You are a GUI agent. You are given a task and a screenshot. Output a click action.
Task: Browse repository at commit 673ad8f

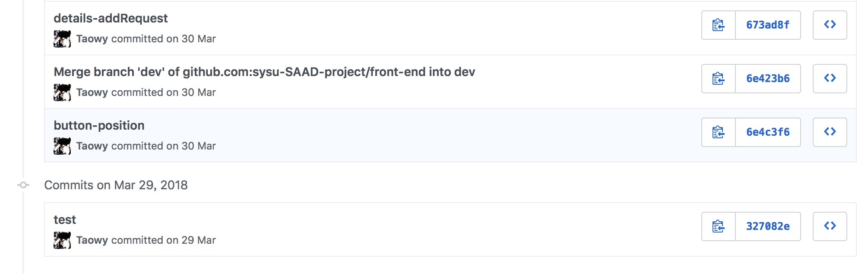click(x=830, y=25)
